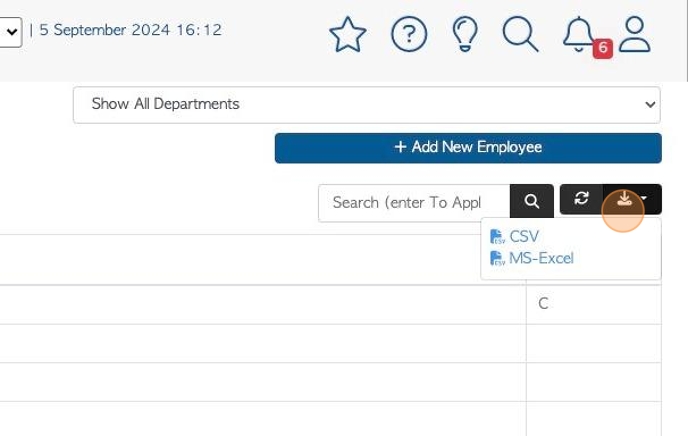
Task: Click the export download icon
Action: click(x=624, y=199)
